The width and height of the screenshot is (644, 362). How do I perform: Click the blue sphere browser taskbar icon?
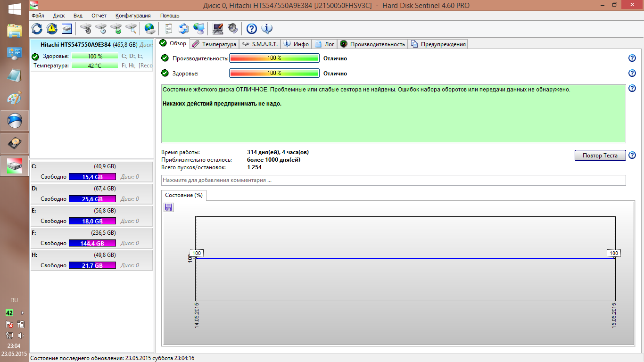15,121
